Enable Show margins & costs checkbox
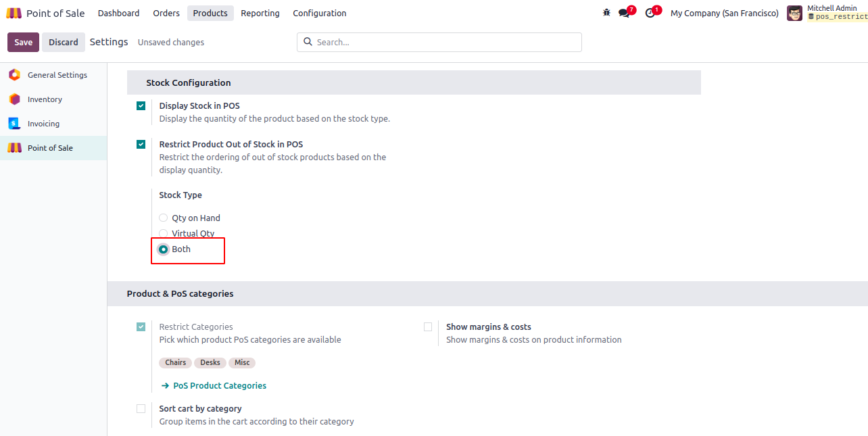Screen dimensions: 868x436 coord(428,327)
